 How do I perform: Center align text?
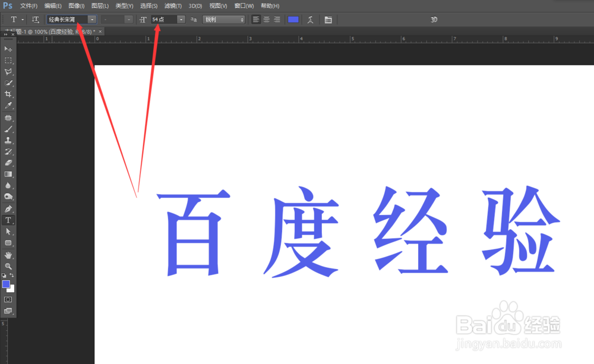[x=267, y=20]
